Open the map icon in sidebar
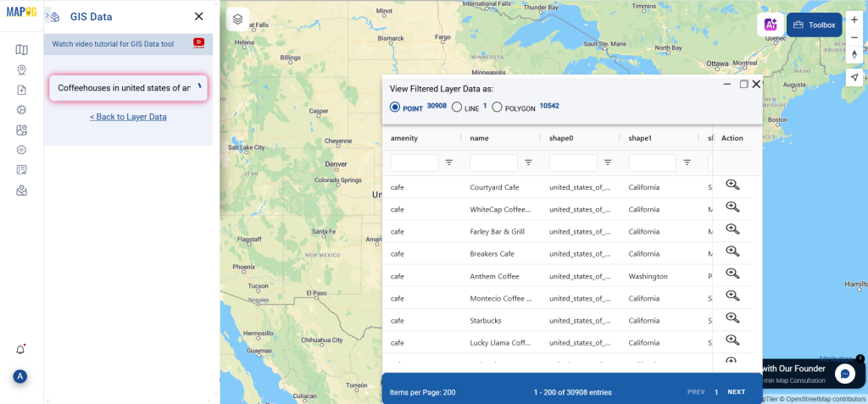The height and width of the screenshot is (404, 868). pos(21,50)
